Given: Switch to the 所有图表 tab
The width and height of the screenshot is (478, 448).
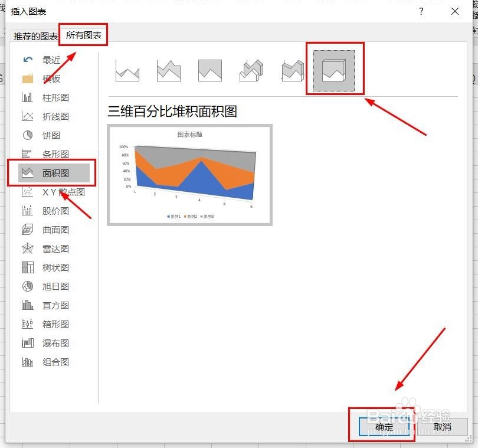Looking at the screenshot, I should (x=83, y=34).
